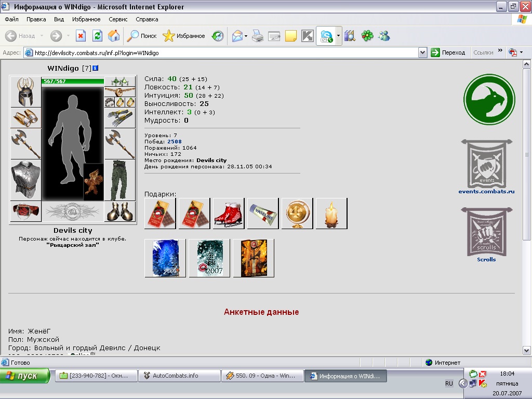
Task: Click the green ICQ flower icon
Action: coord(367,36)
